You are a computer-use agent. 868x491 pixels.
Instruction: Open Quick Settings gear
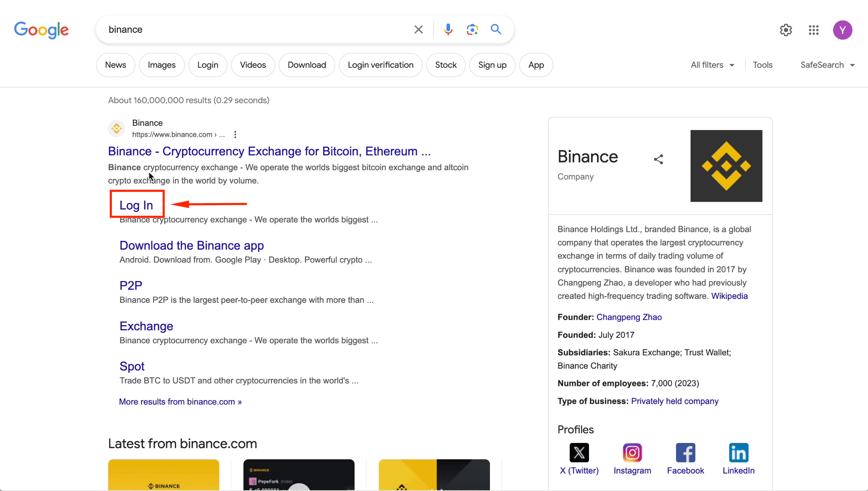pyautogui.click(x=786, y=30)
